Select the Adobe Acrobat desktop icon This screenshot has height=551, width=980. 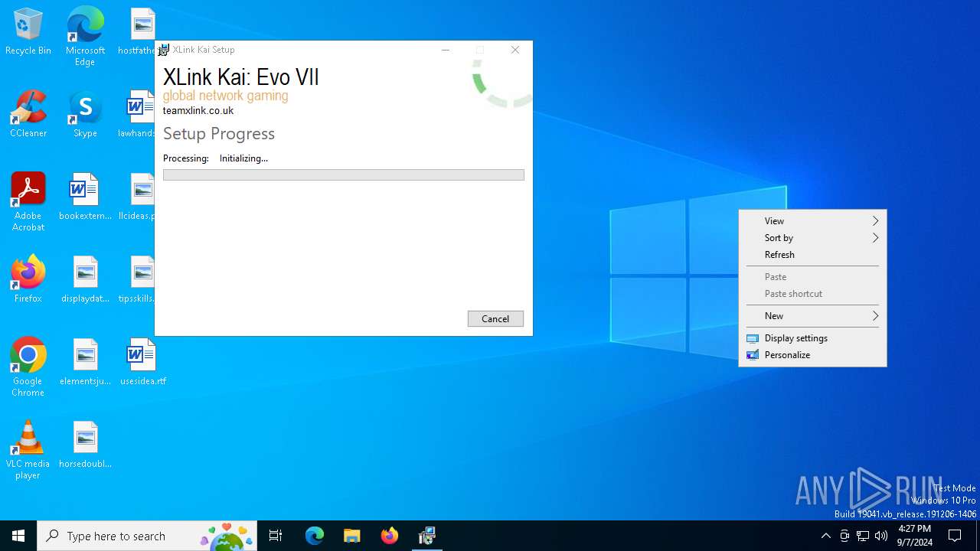[x=28, y=202]
